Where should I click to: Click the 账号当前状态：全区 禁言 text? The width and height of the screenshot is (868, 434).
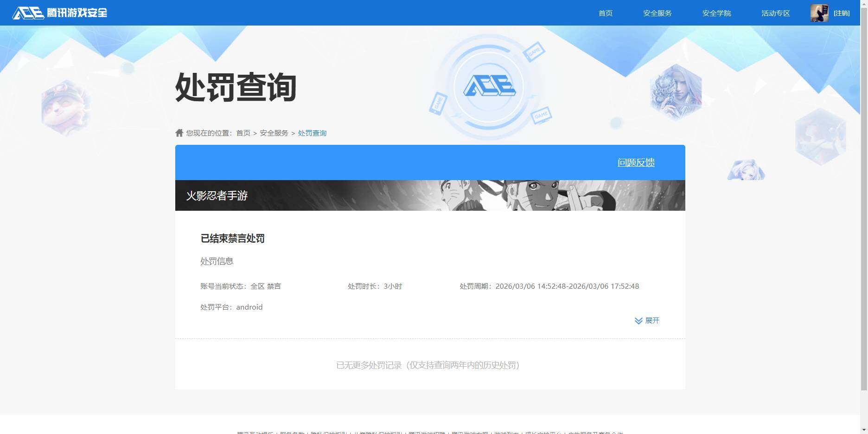click(x=241, y=286)
